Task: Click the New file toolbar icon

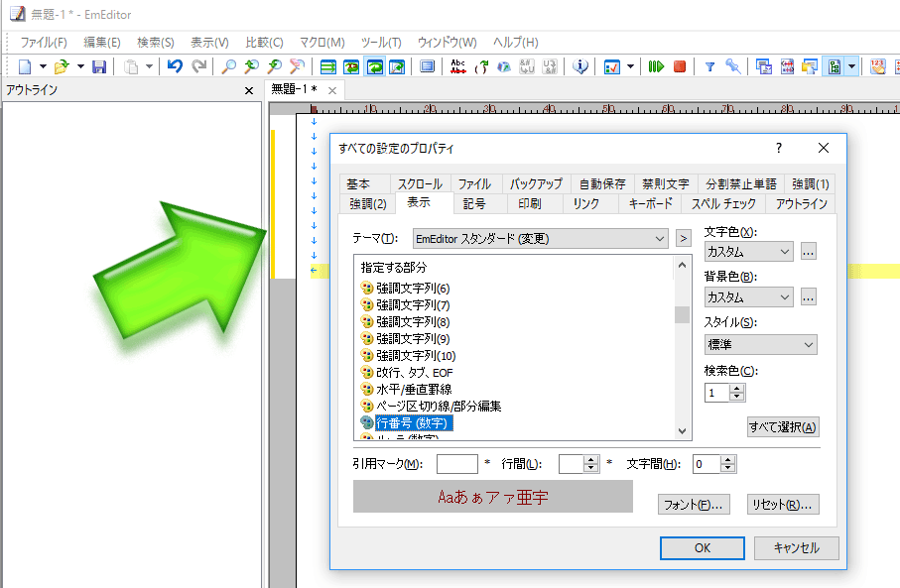Action: coord(25,66)
